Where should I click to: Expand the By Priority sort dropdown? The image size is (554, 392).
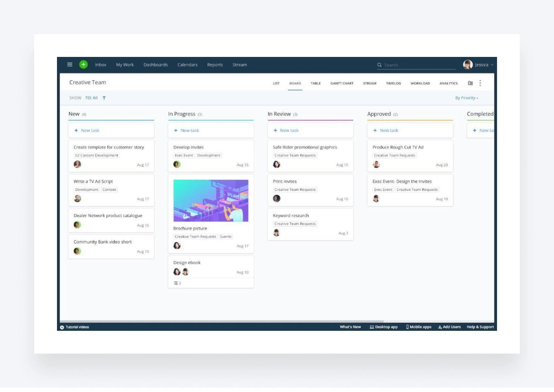466,98
